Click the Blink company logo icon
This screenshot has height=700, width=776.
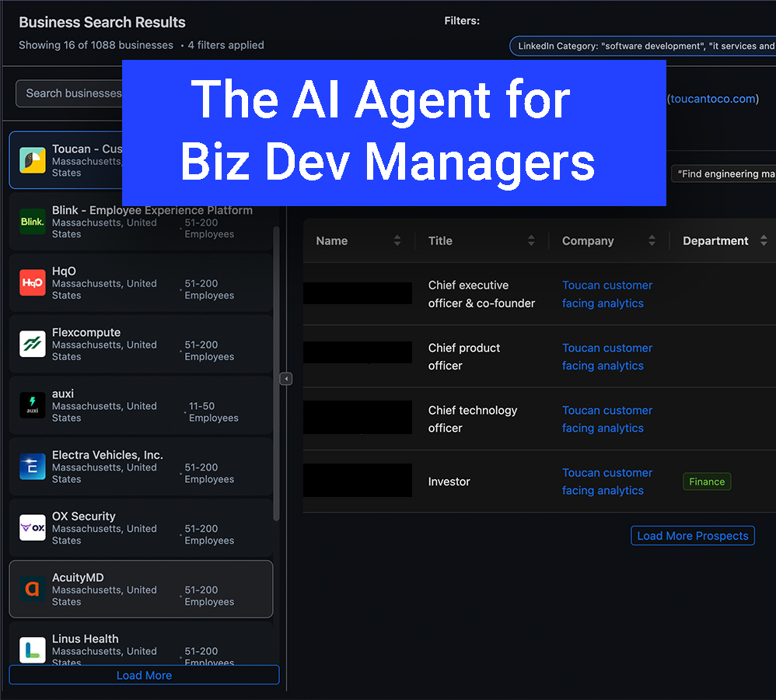pyautogui.click(x=33, y=222)
